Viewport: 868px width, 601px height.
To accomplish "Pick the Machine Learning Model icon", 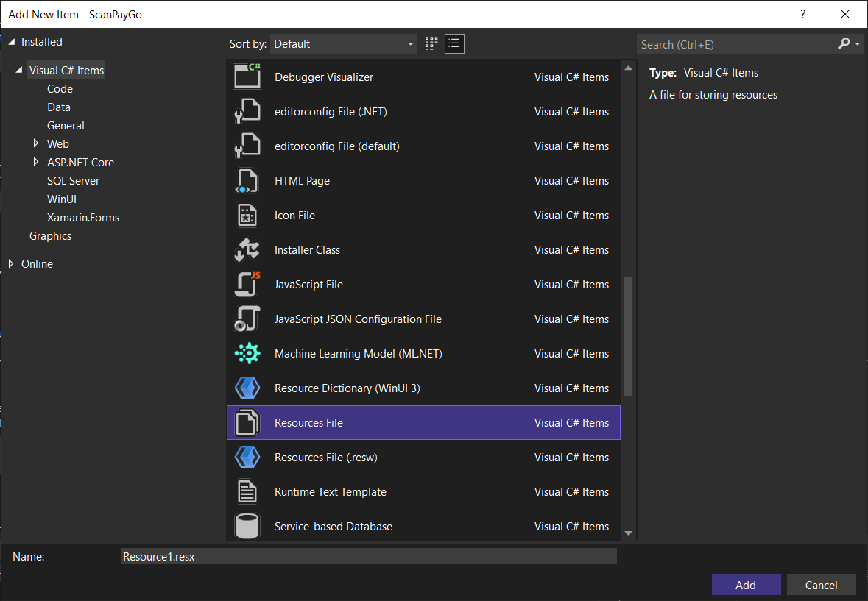I will pos(247,354).
